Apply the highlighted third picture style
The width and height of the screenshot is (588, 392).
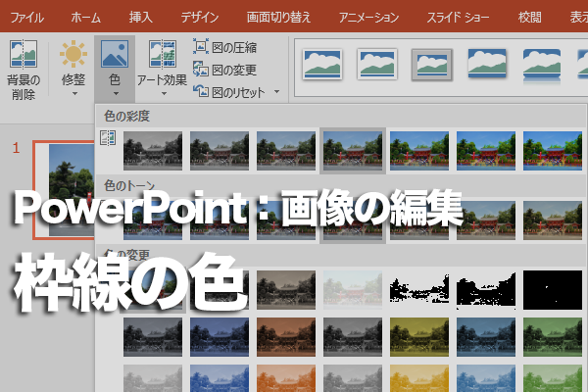point(432,65)
